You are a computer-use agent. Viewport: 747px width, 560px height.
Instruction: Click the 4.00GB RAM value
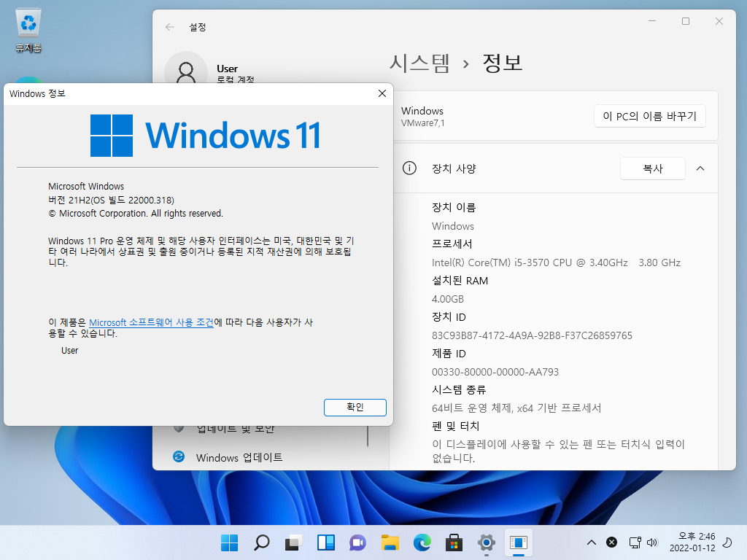click(x=447, y=299)
